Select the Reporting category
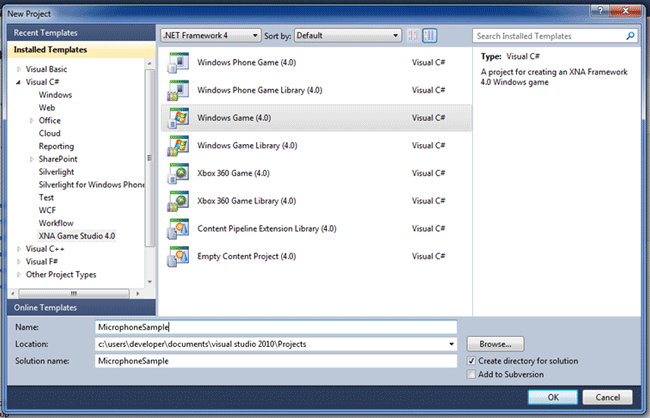Screen dimensions: 650x418 (56, 146)
